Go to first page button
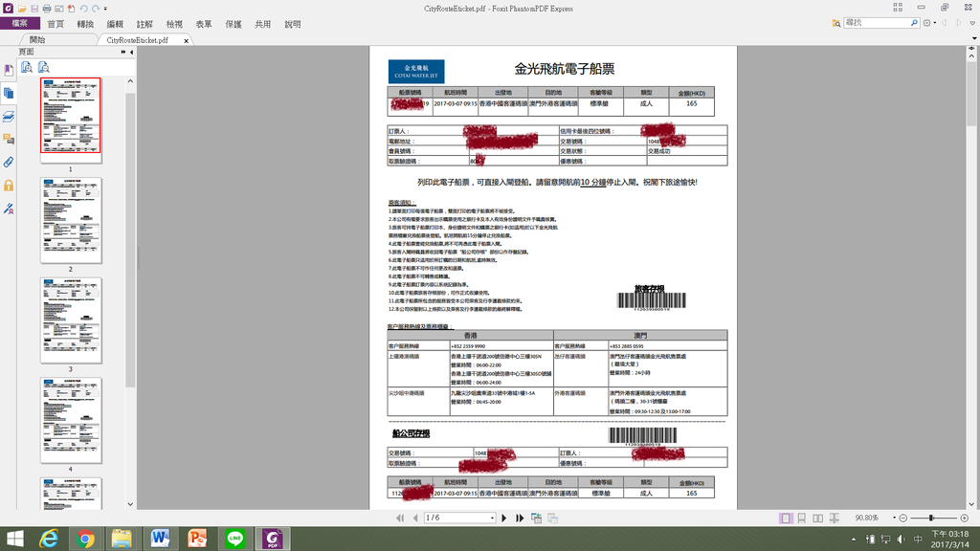980x551 pixels. [400, 518]
